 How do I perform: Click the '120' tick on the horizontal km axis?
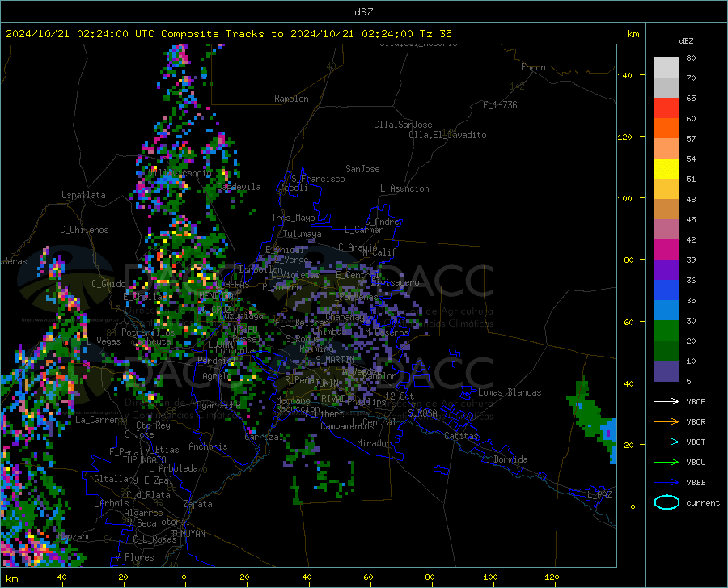pos(552,577)
